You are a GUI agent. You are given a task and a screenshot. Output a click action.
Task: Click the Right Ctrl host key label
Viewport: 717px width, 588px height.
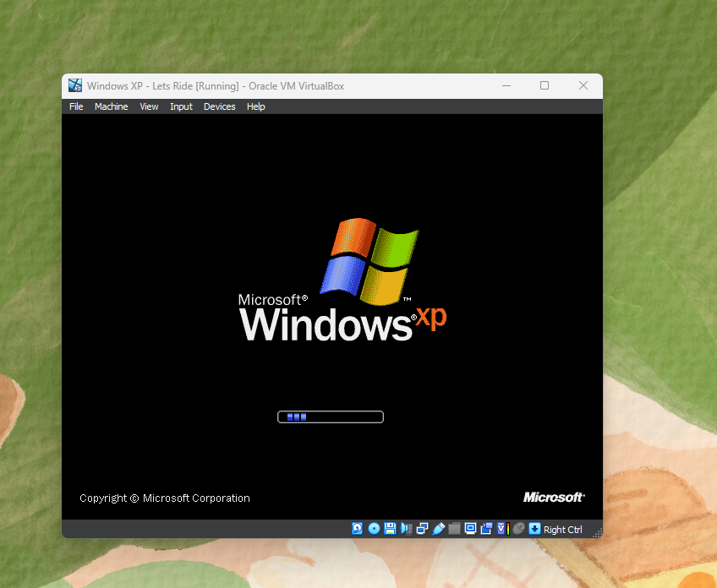click(x=562, y=530)
